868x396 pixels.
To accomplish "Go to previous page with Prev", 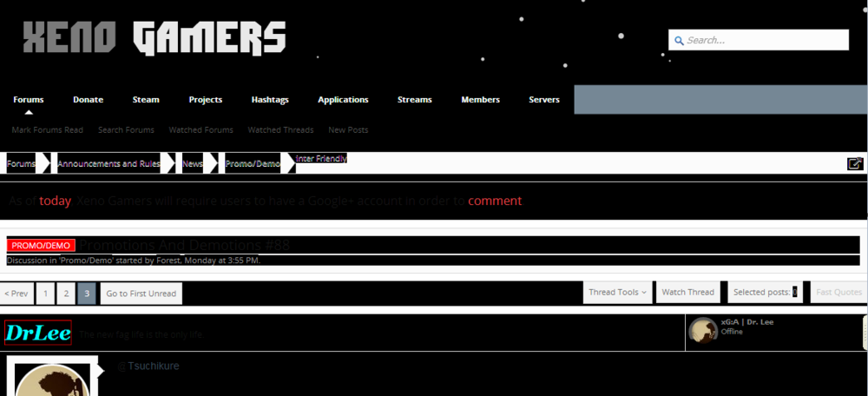I will 16,294.
